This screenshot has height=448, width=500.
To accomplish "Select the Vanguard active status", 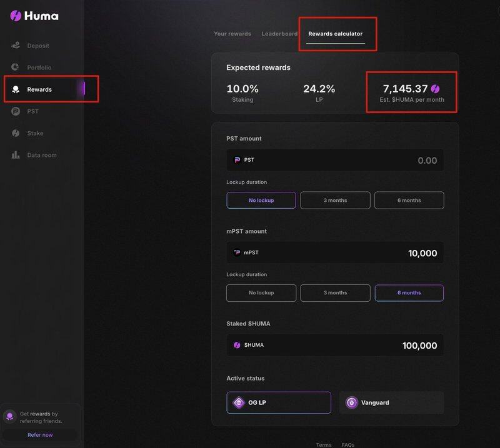I will coord(391,403).
